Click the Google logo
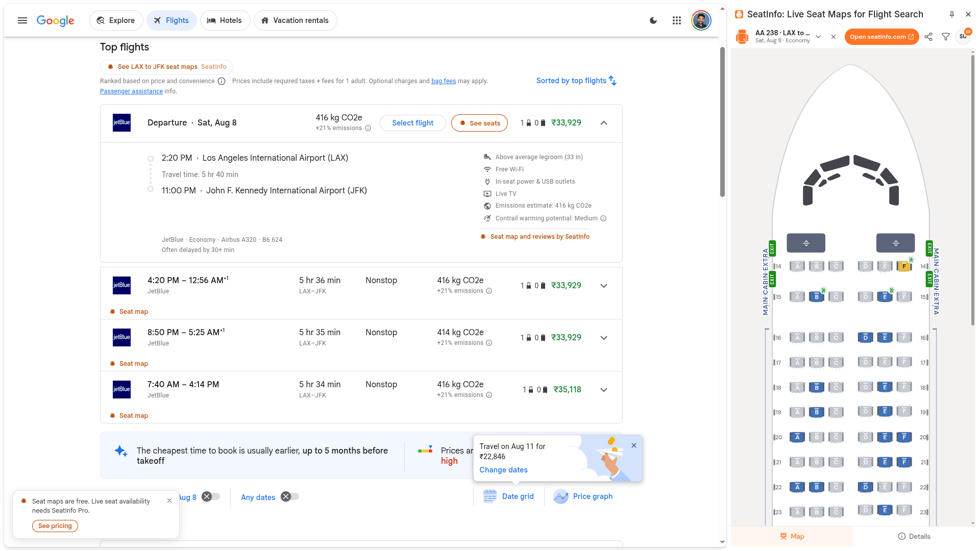Screen dimensions: 980x551 (x=55, y=20)
